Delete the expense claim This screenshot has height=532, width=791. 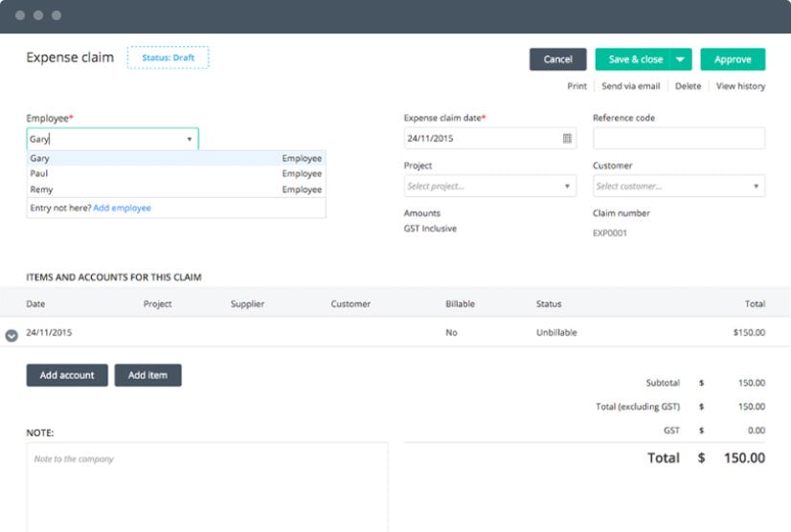pos(689,86)
